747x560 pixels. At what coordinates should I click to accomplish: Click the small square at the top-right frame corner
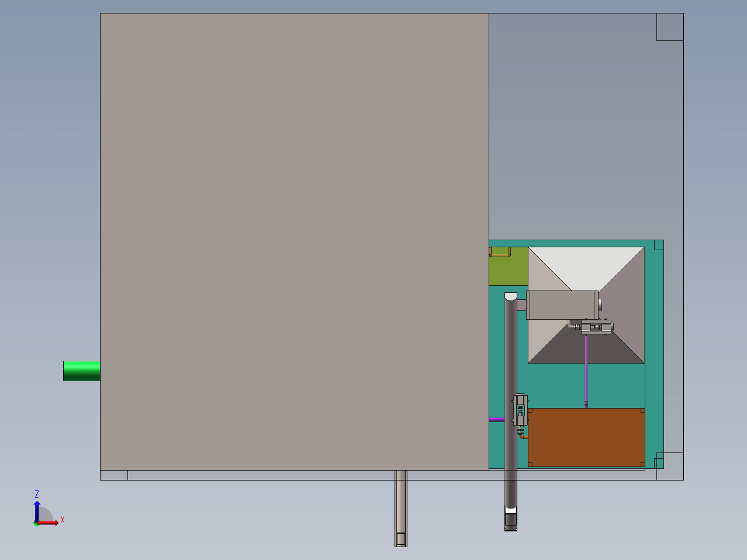670,27
